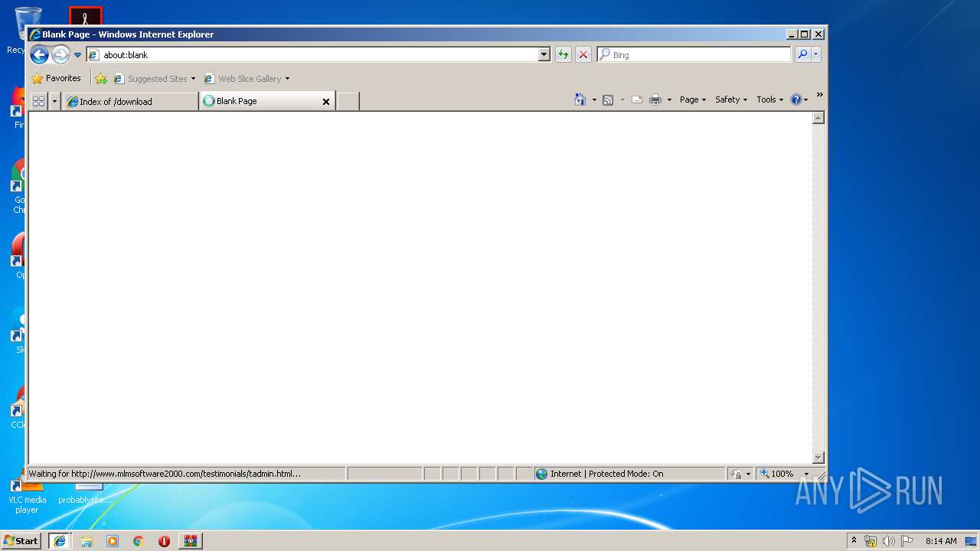Viewport: 980px width, 551px height.
Task: Click the vertical scrollbar down arrow
Action: pos(818,457)
